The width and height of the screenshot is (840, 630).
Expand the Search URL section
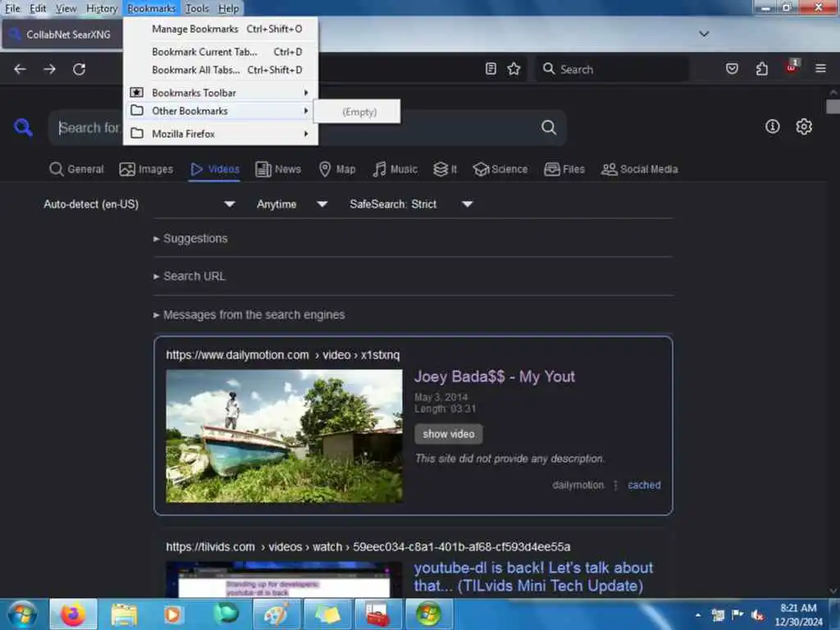[189, 276]
